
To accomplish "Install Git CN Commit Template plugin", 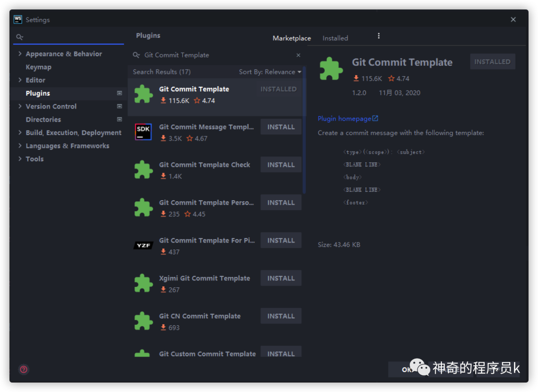I will (x=280, y=316).
